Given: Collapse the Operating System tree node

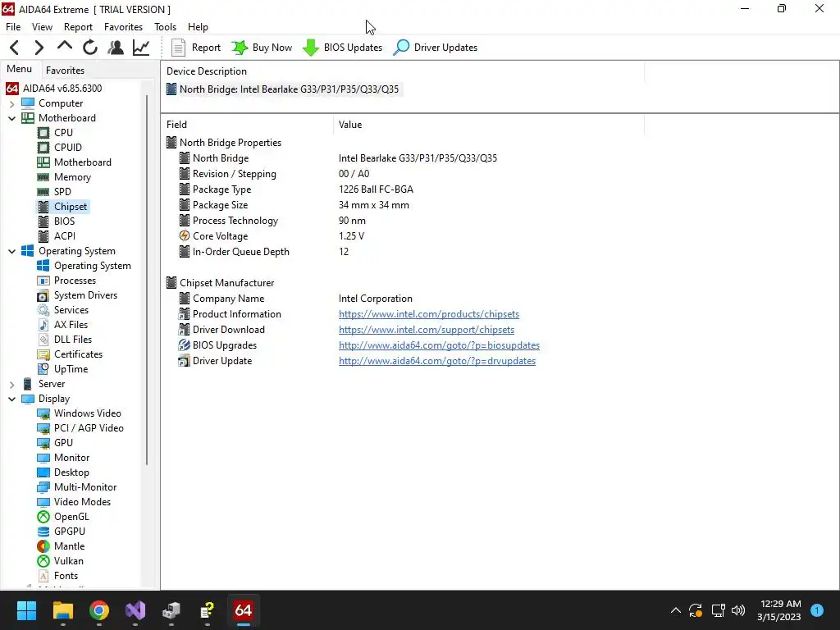Looking at the screenshot, I should point(11,251).
